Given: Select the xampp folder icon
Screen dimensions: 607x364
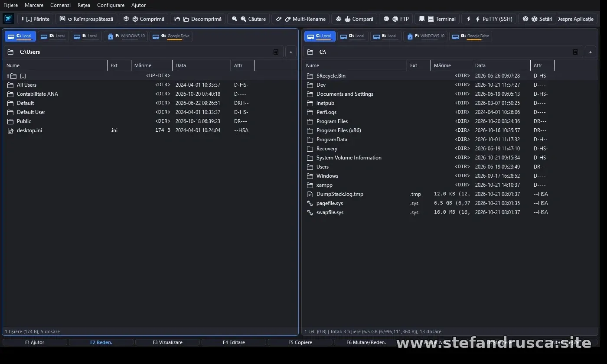Looking at the screenshot, I should pos(310,185).
